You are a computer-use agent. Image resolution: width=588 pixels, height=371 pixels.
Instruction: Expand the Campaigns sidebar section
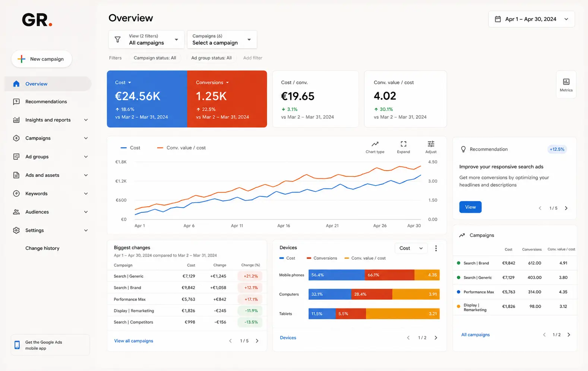point(86,138)
